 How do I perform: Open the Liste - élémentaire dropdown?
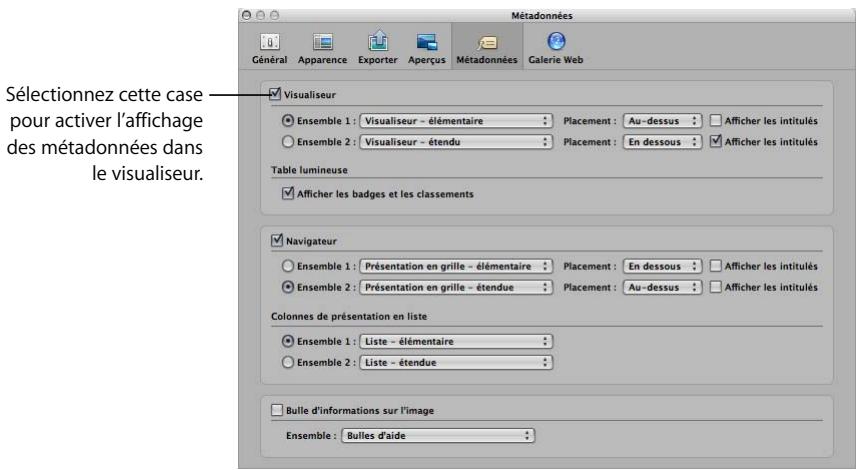[456, 341]
